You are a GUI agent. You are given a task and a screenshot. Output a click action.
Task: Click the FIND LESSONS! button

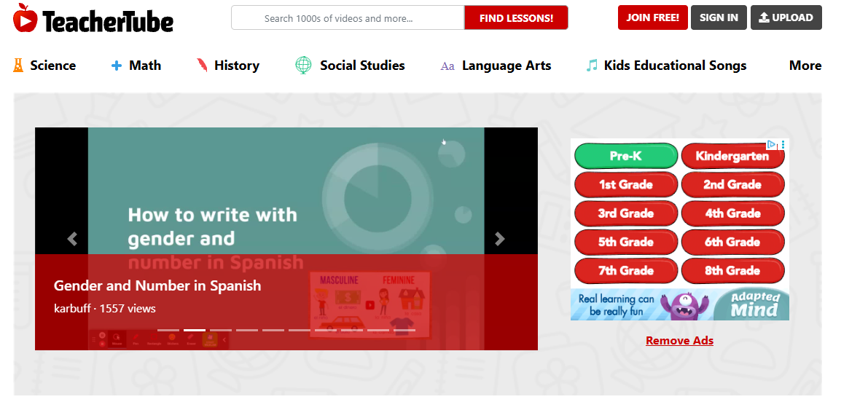click(x=516, y=17)
